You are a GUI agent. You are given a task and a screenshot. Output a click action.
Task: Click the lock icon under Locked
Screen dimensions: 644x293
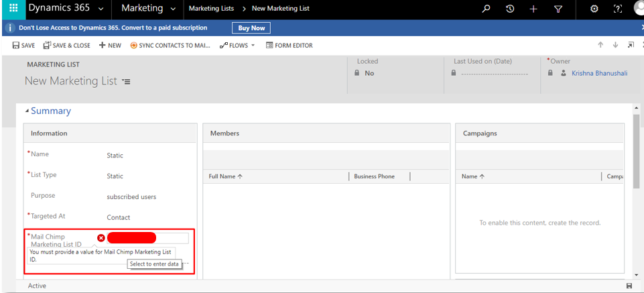click(x=357, y=73)
